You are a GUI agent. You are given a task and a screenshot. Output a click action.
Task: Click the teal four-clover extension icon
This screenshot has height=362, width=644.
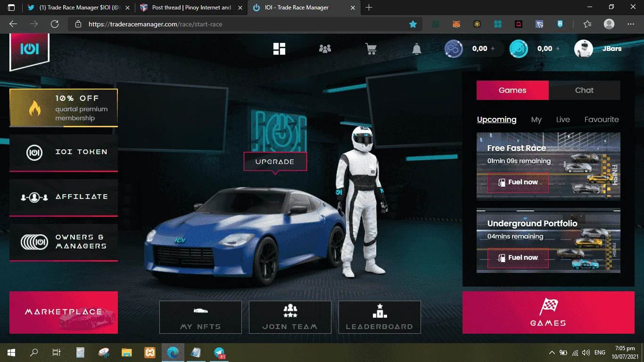click(x=498, y=24)
